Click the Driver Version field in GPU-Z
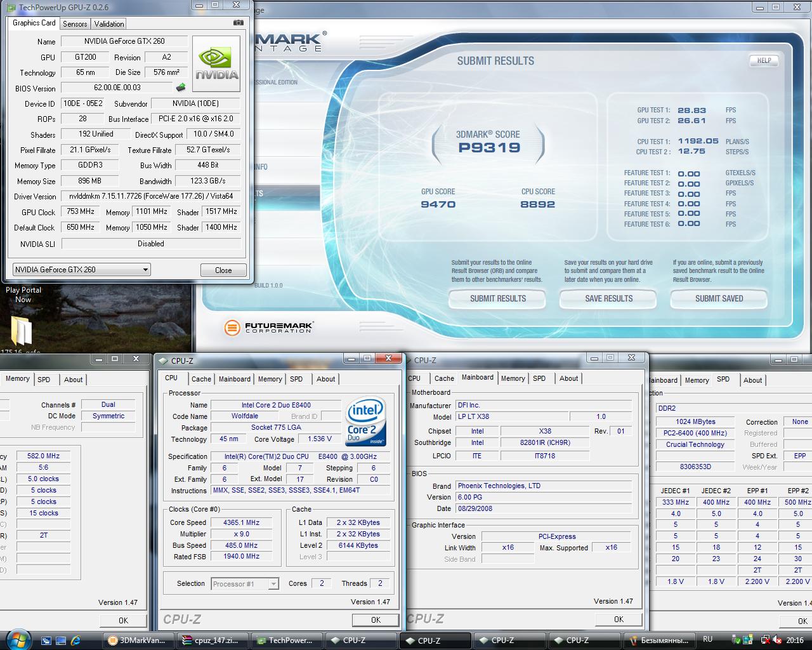Screen dimensions: 812x650 click(x=151, y=196)
